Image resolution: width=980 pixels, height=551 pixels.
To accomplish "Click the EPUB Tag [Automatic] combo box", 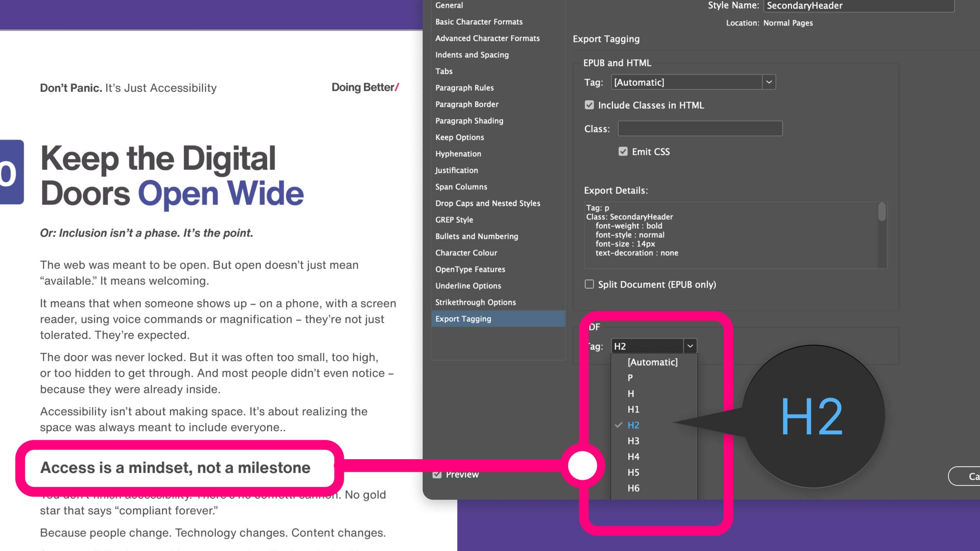I will (x=686, y=82).
